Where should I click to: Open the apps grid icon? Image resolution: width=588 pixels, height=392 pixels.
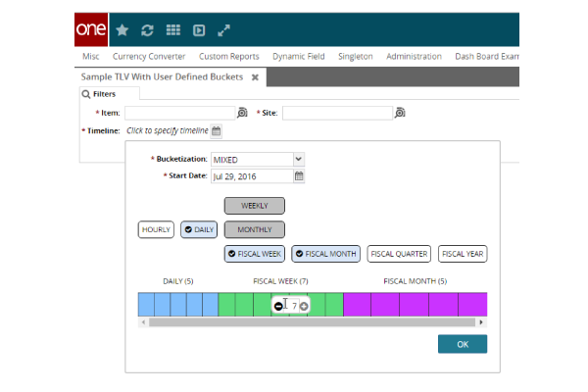pyautogui.click(x=172, y=30)
